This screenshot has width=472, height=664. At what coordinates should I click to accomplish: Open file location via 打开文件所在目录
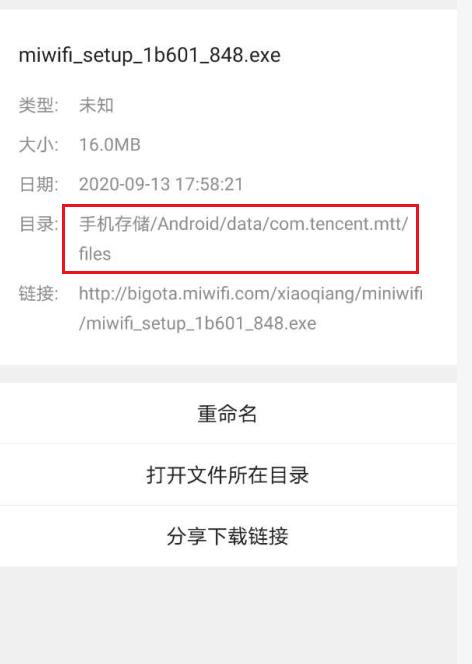click(228, 475)
